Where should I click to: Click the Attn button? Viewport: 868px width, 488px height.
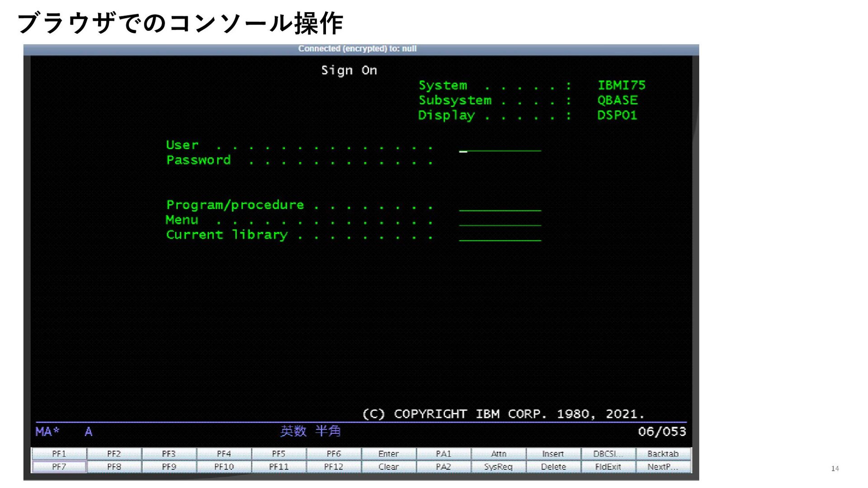pos(498,454)
